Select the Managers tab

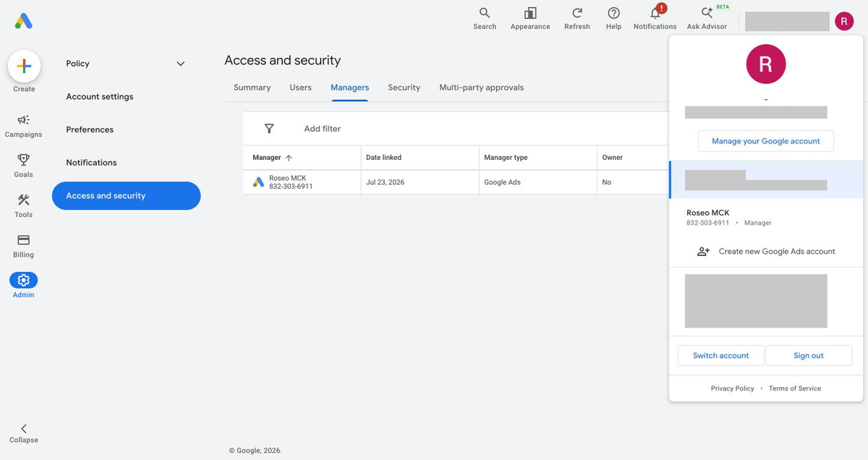349,88
